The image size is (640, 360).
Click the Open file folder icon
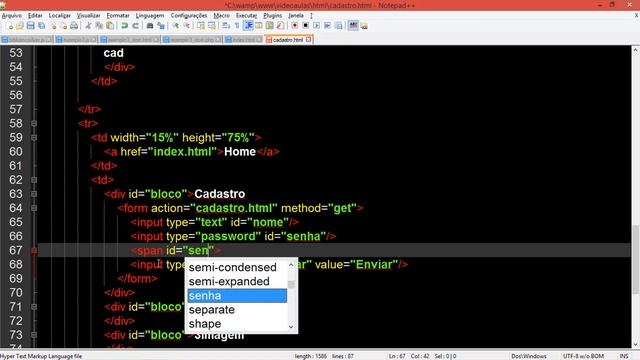(20, 26)
